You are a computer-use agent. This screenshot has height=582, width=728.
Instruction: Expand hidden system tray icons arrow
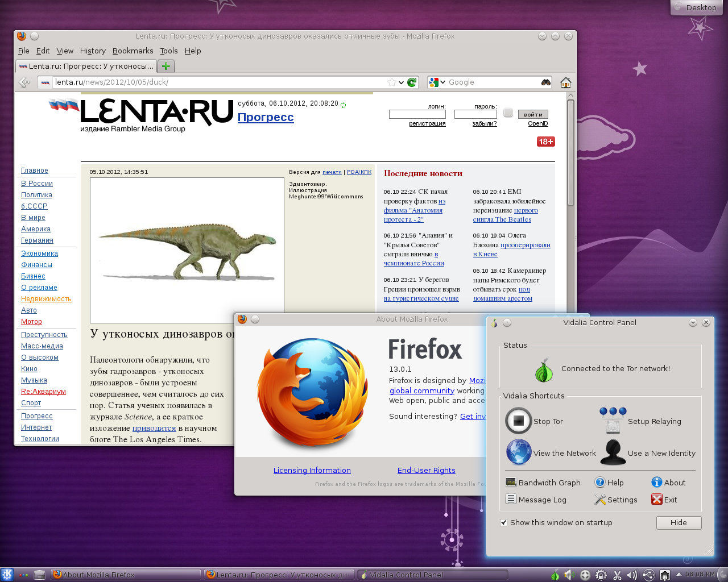679,574
